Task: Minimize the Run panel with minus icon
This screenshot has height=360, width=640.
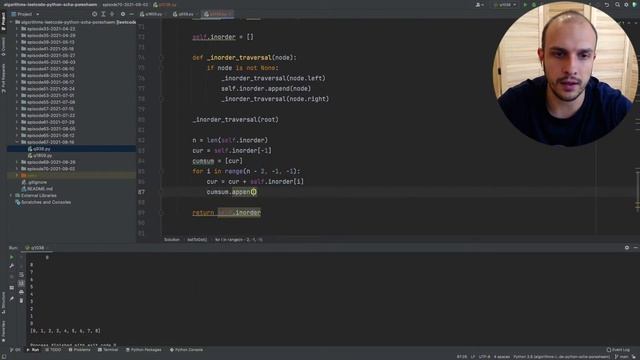Action: [x=636, y=247]
